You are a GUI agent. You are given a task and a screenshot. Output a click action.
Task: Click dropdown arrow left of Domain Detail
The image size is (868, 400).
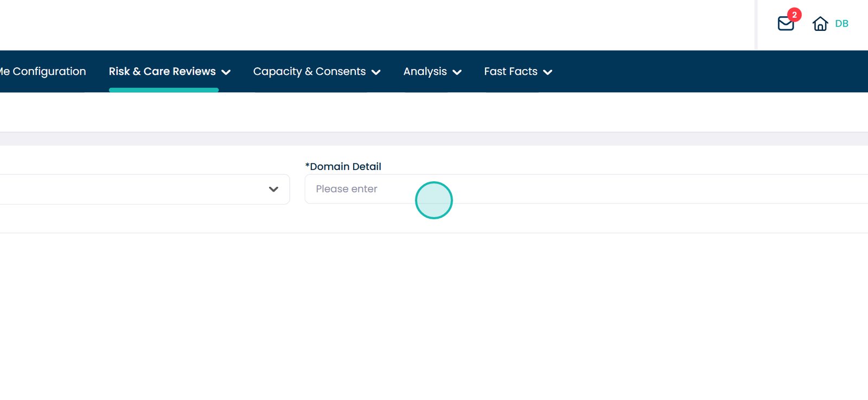[273, 189]
